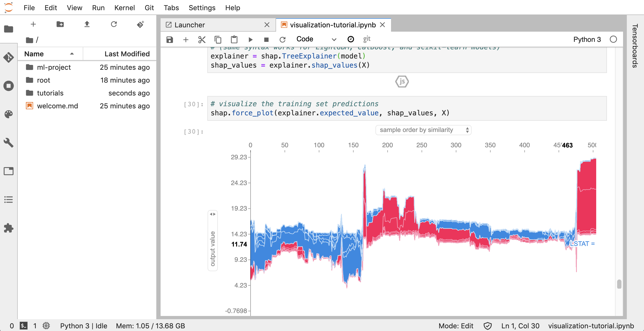Open the tutorials folder
This screenshot has height=331, width=644.
pos(50,93)
